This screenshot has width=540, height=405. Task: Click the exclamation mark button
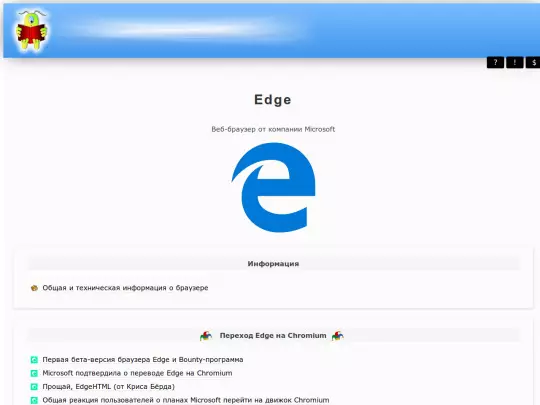pos(515,62)
